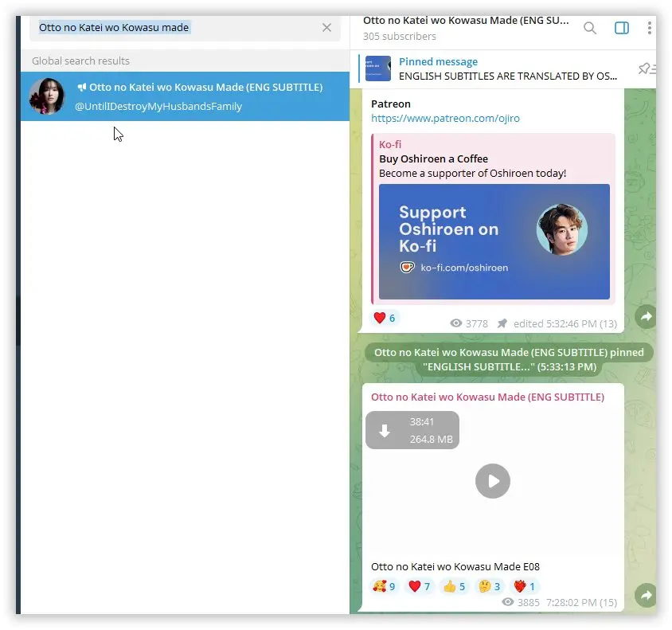This screenshot has height=630, width=672.
Task: Click the Buy Oshiroen a Coffee heading
Action: point(433,159)
